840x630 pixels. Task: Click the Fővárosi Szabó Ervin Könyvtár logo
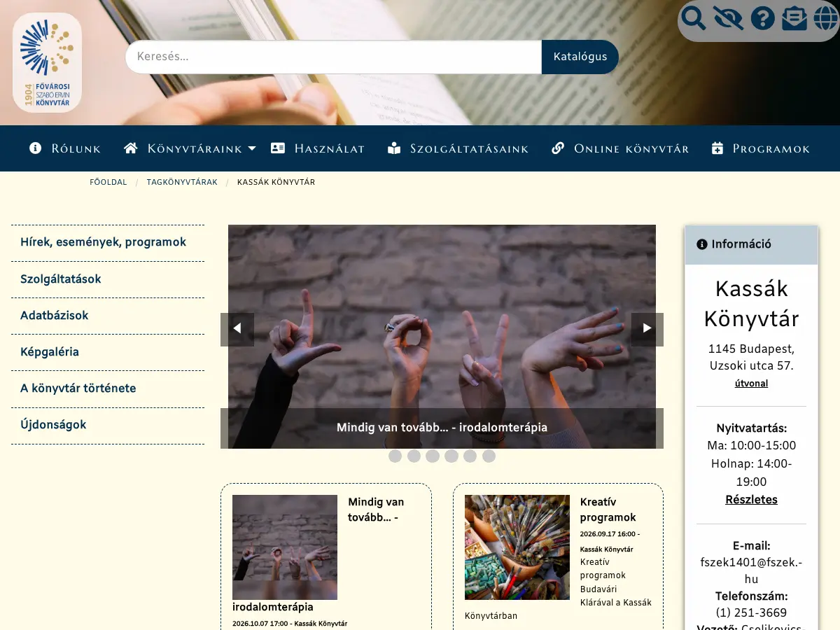(47, 62)
